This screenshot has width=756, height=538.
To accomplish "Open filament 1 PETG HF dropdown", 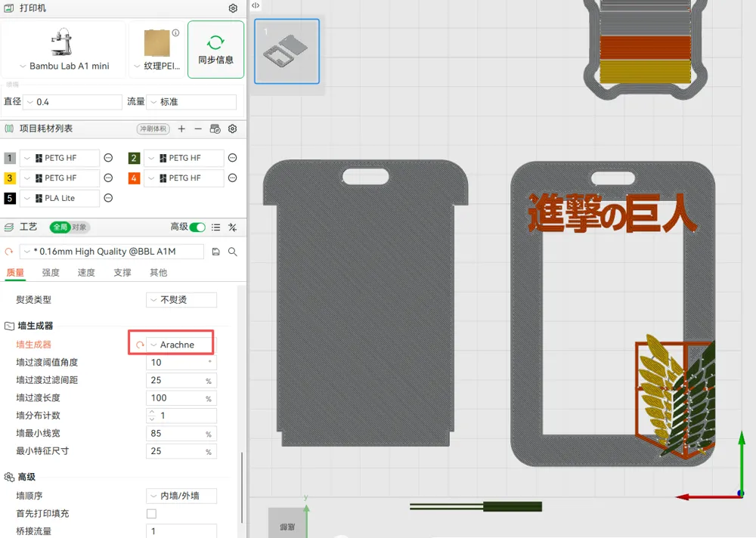I will point(60,158).
